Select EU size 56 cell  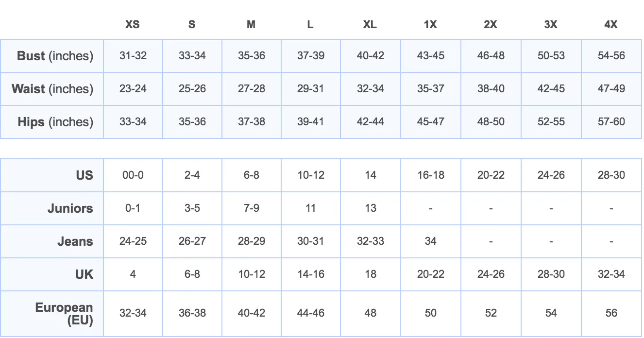[611, 313]
